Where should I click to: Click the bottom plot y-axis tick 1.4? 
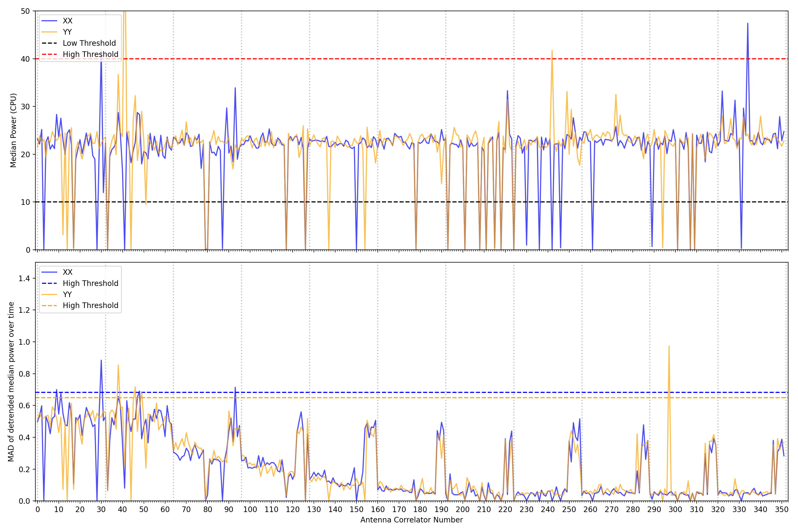click(x=24, y=279)
